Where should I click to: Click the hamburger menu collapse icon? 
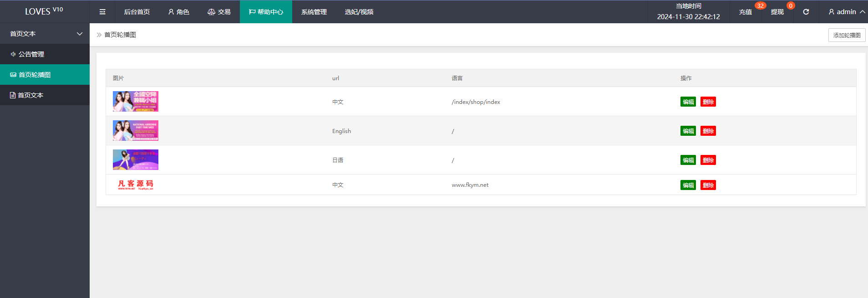point(102,12)
